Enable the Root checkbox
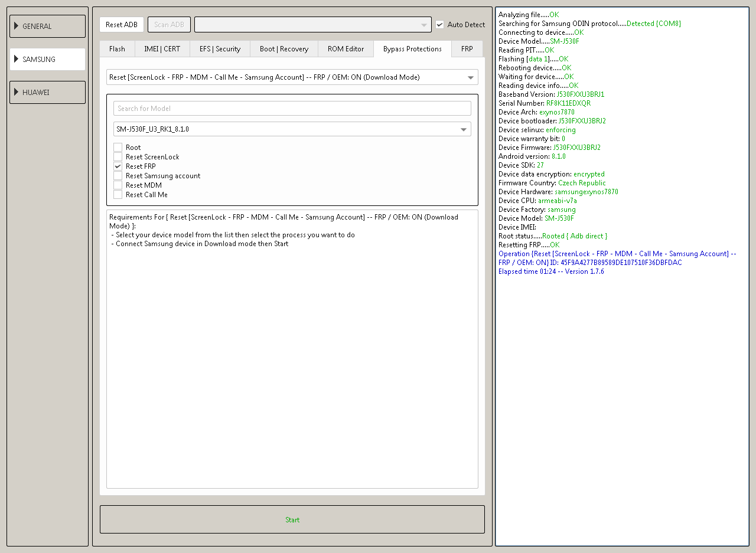756x553 pixels. (118, 148)
